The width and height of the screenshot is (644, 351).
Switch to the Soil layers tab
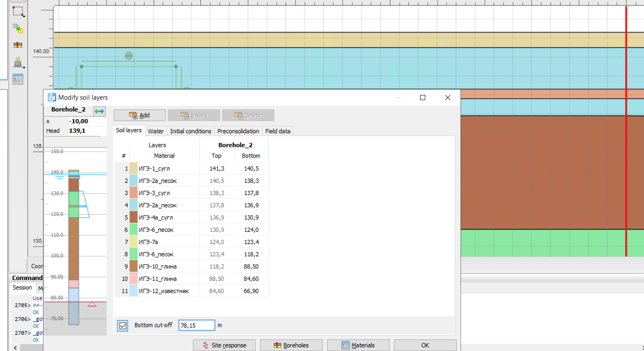pyautogui.click(x=129, y=130)
